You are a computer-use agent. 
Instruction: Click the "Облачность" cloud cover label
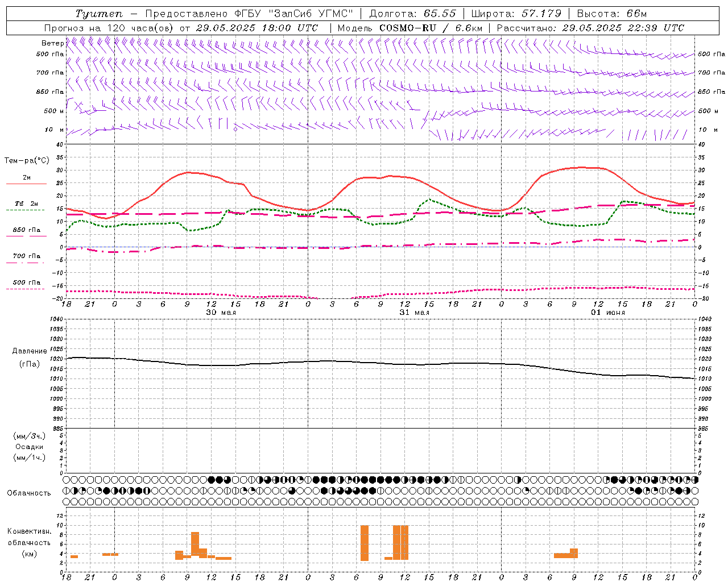coord(29,493)
